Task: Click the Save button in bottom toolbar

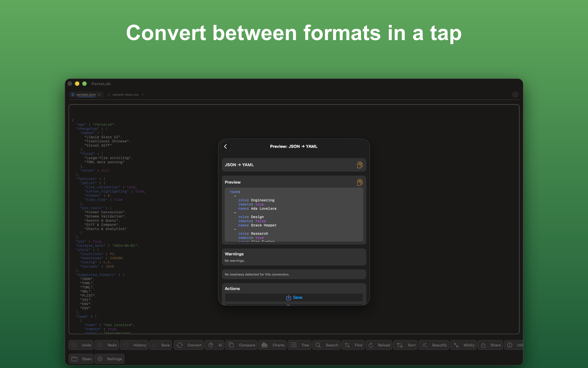Action: tap(161, 345)
